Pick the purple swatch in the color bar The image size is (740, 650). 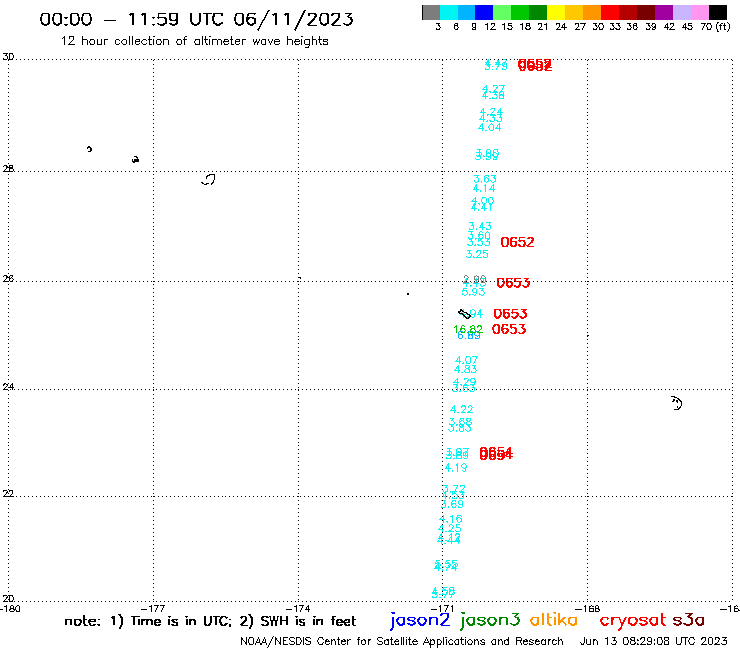(664, 12)
